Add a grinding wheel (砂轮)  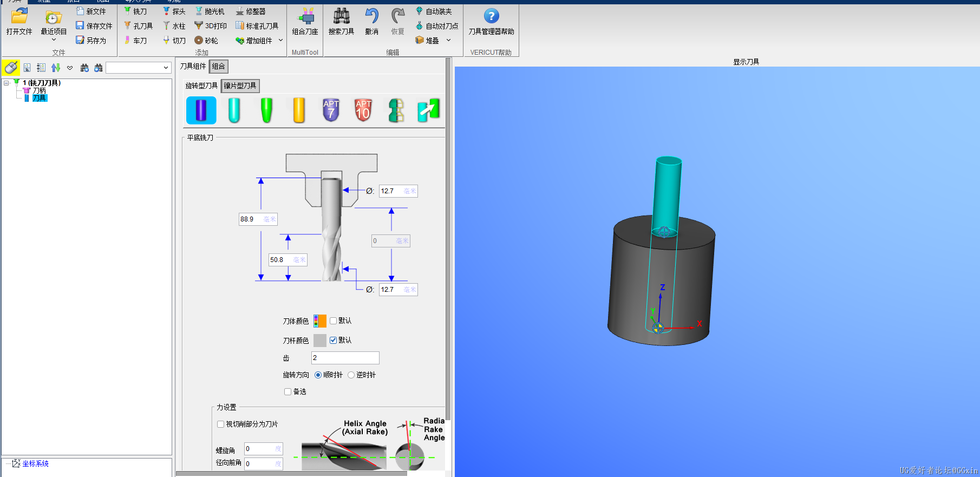[206, 40]
